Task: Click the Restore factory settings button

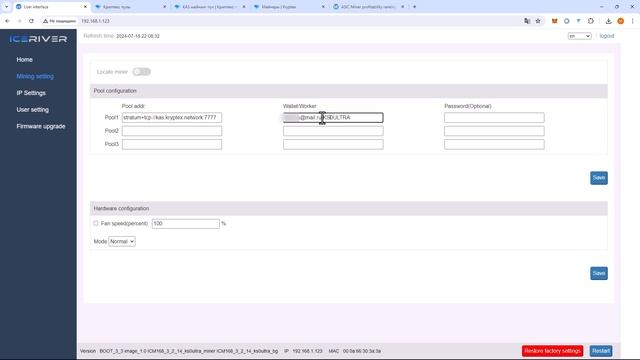Action: 553,351
